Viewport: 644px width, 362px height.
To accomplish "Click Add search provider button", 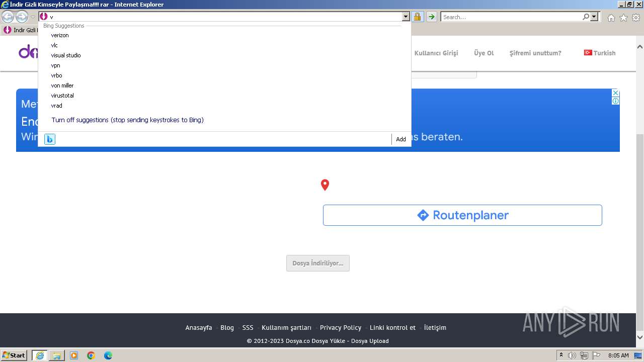I will pyautogui.click(x=401, y=139).
